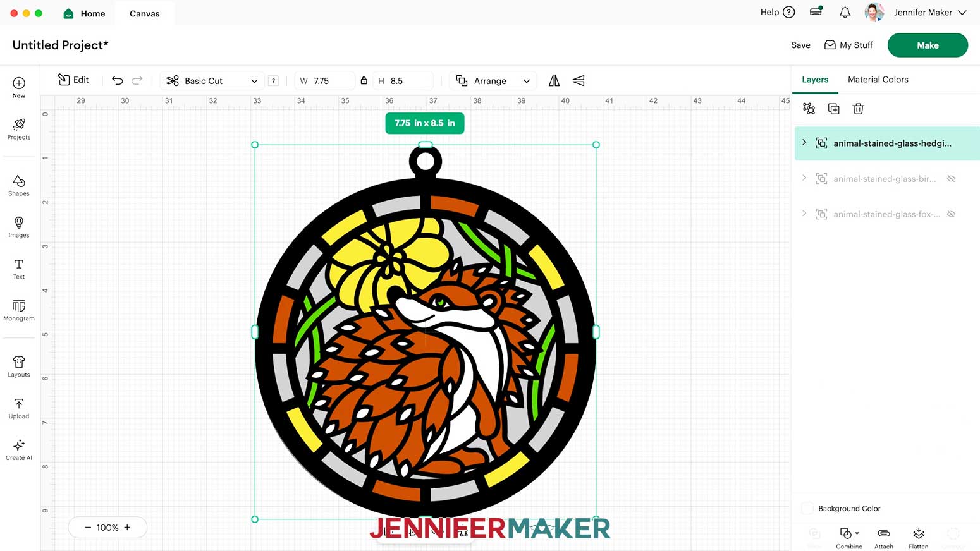
Task: Click the Upload icon
Action: point(19,408)
